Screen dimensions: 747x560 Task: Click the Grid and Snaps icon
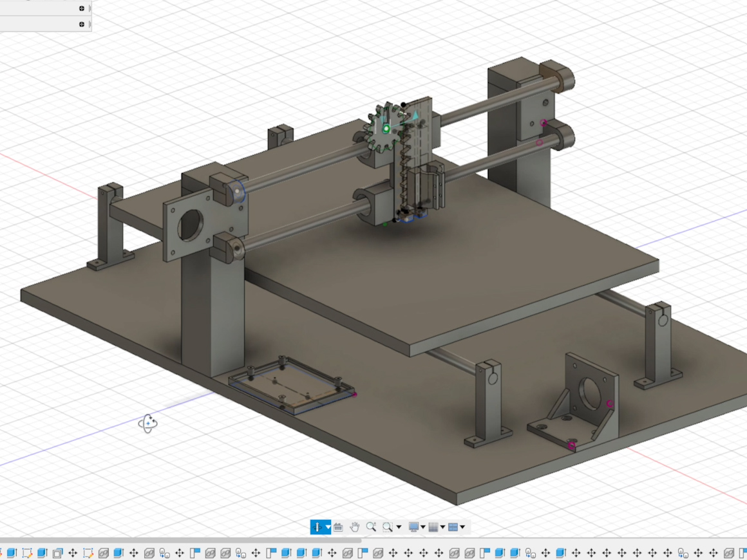click(433, 527)
